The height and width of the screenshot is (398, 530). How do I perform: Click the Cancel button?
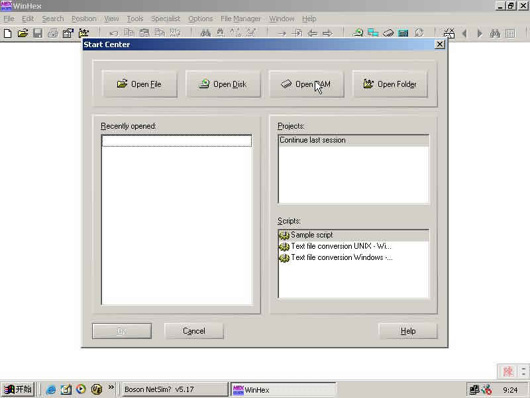click(x=194, y=331)
